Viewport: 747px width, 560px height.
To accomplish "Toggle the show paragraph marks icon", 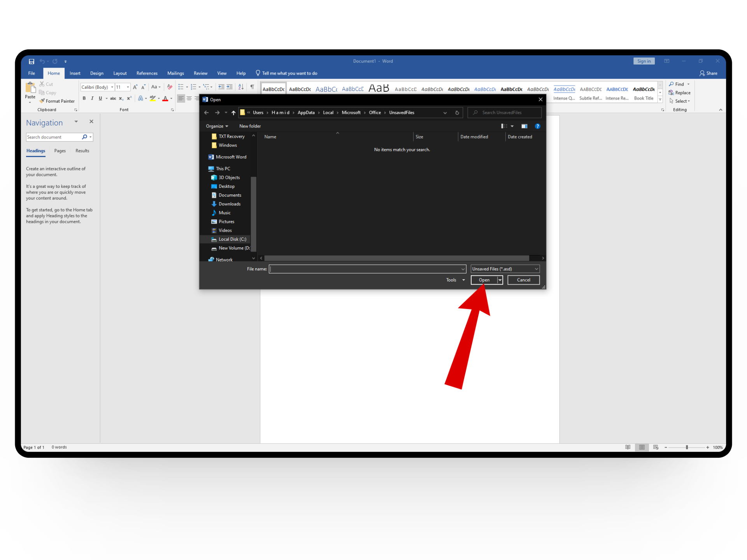I will [252, 87].
